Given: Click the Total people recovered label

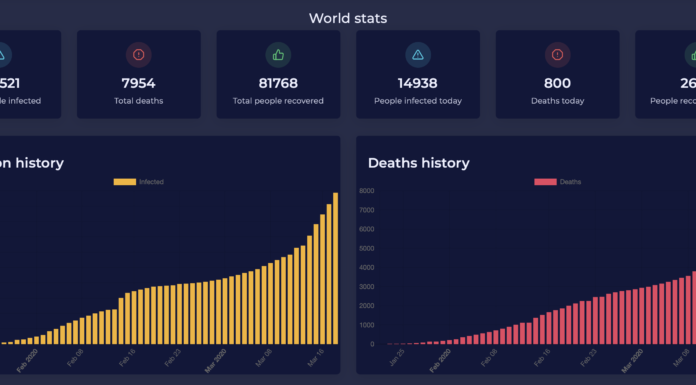Looking at the screenshot, I should point(278,101).
